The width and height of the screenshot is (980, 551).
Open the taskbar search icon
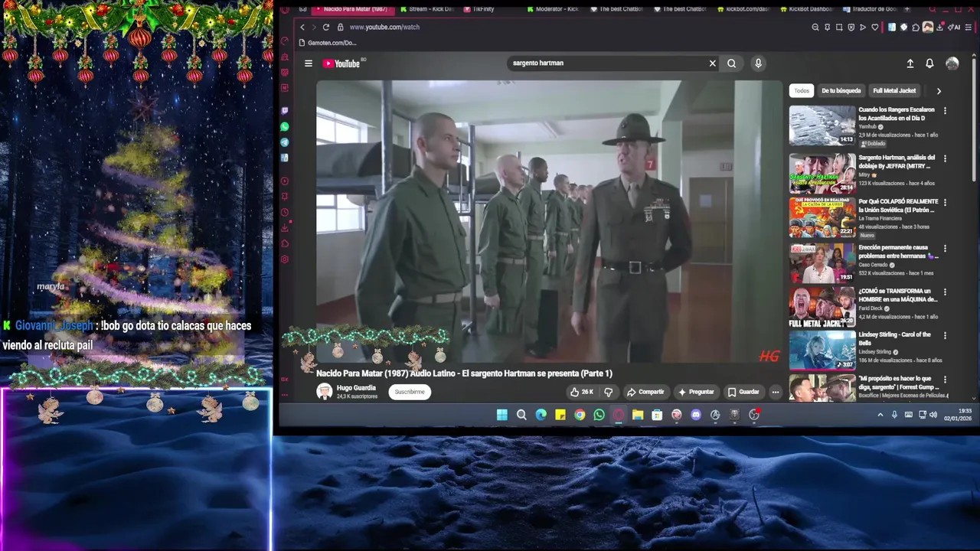pos(521,415)
